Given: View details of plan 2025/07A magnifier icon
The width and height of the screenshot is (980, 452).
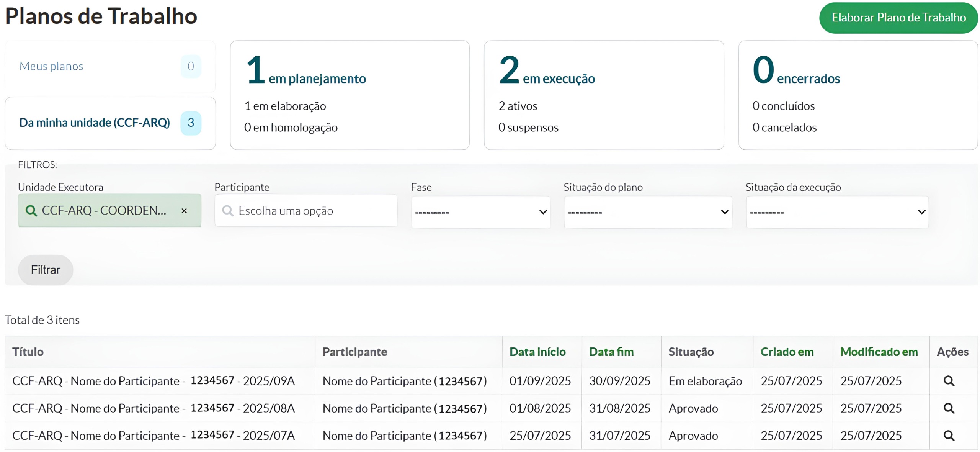Looking at the screenshot, I should coord(949,436).
